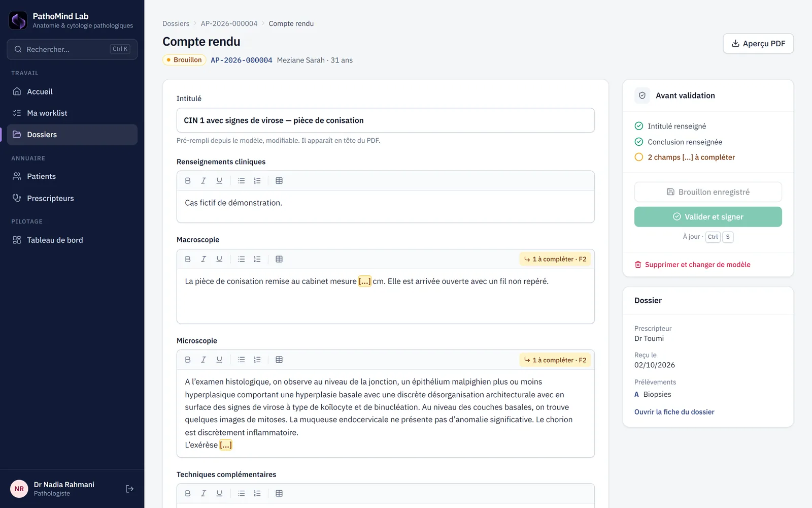
Task: Insert table in Techniques complémentaires editor
Action: (x=279, y=493)
